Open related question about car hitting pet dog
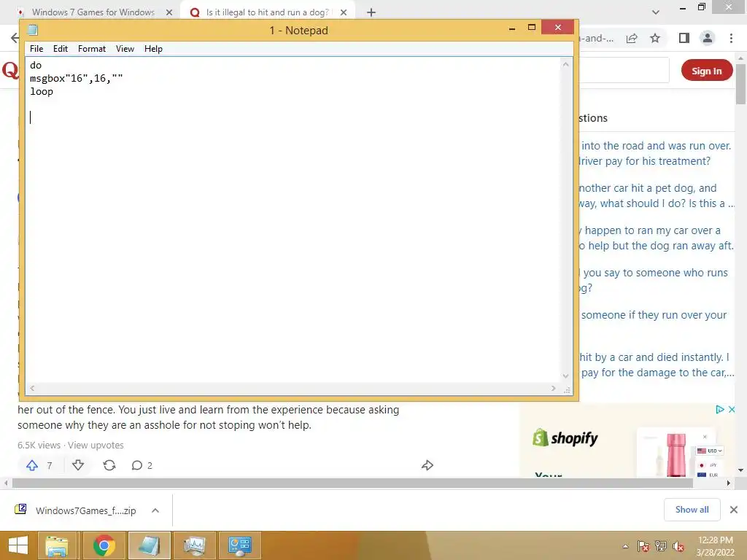The height and width of the screenshot is (560, 747). tap(656, 195)
